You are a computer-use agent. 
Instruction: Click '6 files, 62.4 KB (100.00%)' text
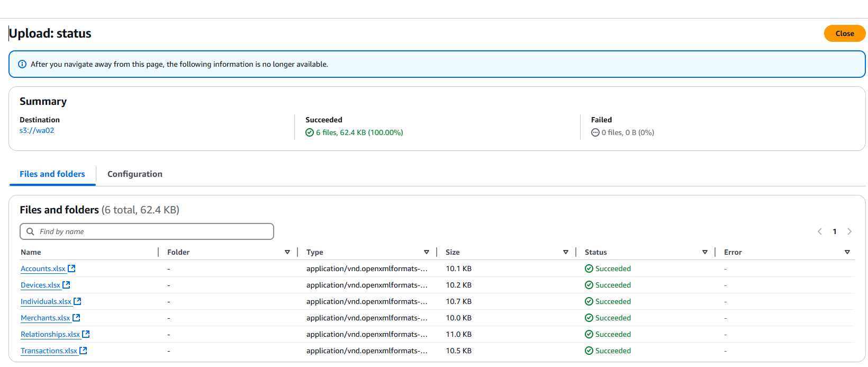[359, 132]
